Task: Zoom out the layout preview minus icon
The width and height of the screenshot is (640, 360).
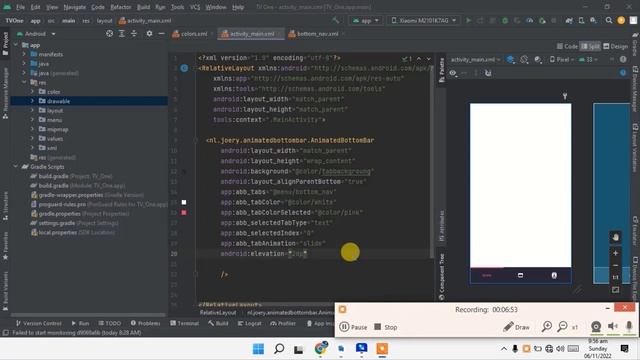Action: (x=615, y=265)
